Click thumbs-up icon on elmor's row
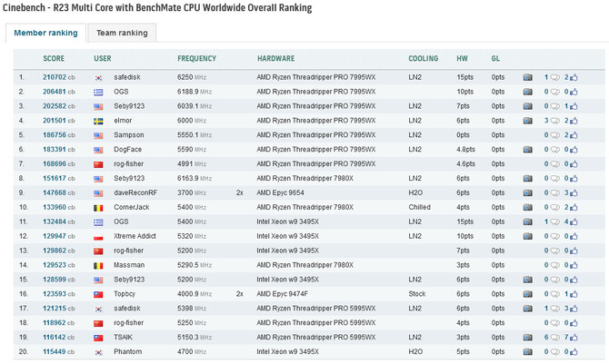The width and height of the screenshot is (609, 364). pyautogui.click(x=574, y=121)
